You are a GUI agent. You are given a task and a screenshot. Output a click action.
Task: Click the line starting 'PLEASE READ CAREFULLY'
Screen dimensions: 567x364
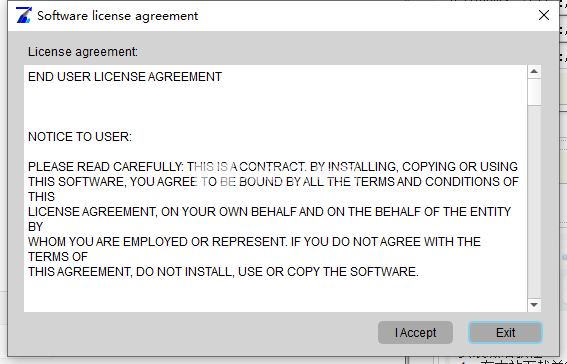click(x=273, y=167)
